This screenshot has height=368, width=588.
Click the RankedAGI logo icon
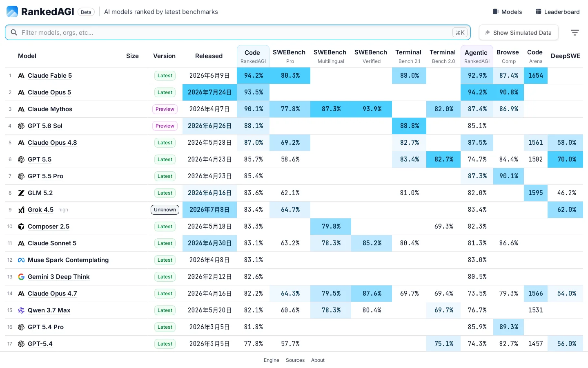click(12, 11)
